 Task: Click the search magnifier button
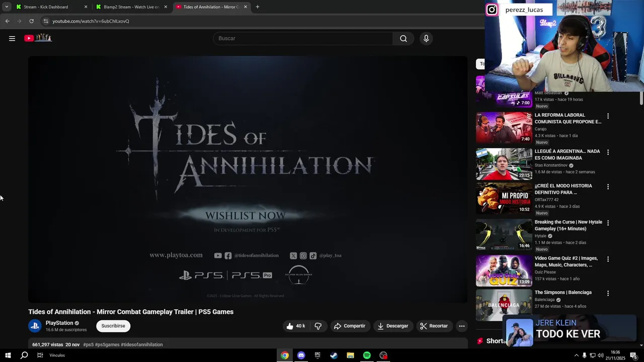pyautogui.click(x=403, y=38)
